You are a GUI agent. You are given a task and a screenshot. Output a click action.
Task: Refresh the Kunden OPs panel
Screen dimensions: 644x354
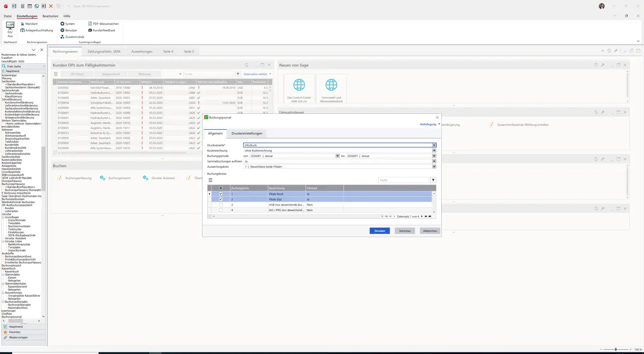click(246, 65)
